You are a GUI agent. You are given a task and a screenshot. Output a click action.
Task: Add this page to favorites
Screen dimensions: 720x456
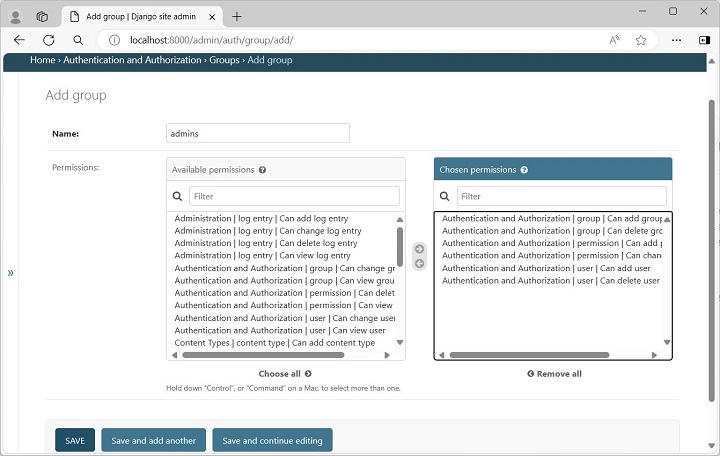640,40
